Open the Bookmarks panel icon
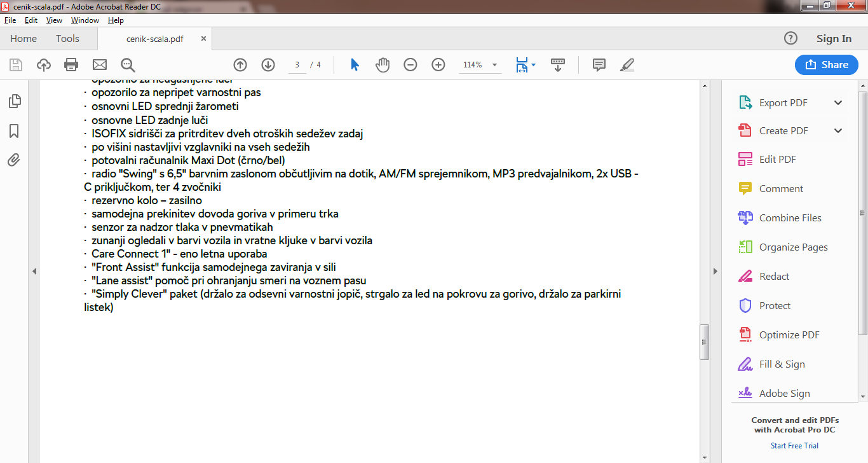The image size is (868, 463). [14, 131]
